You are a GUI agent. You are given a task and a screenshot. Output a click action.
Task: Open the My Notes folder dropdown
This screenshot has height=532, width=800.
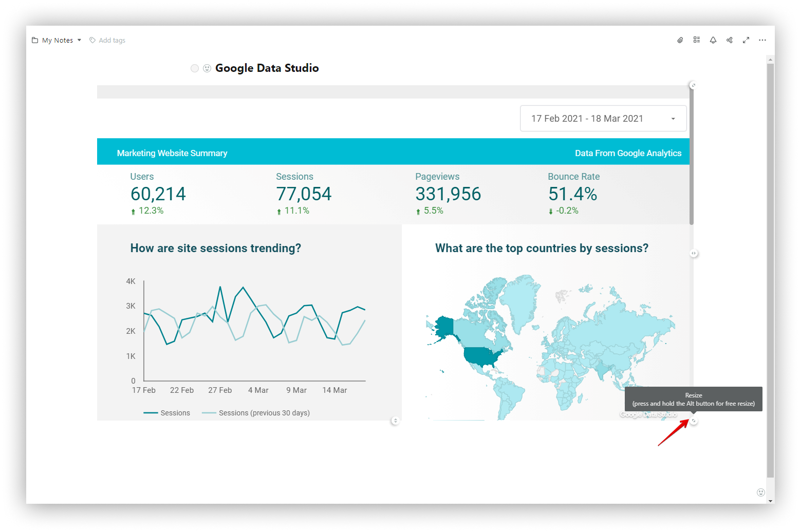[x=57, y=40]
